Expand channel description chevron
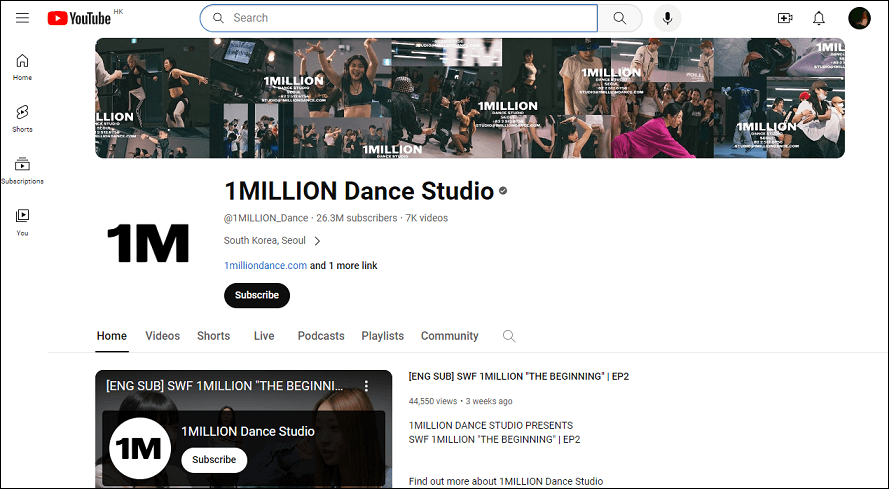Screen dimensions: 889x489 tap(317, 241)
